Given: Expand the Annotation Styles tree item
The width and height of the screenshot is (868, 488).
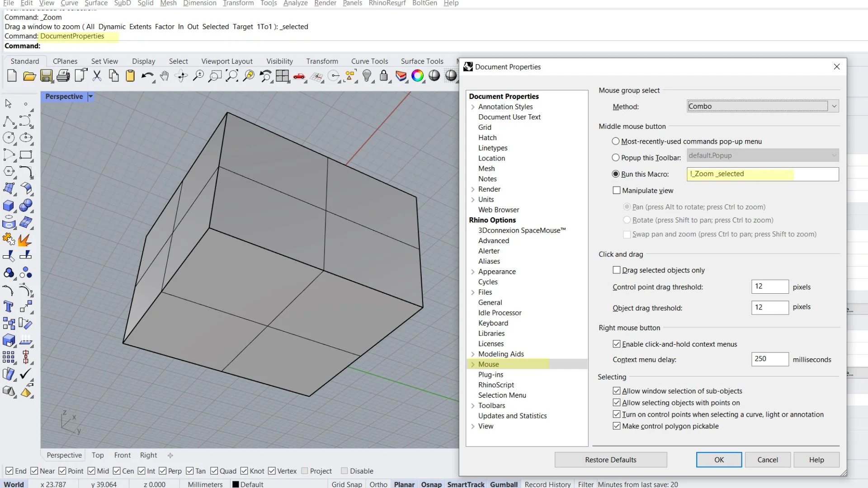Looking at the screenshot, I should 473,107.
